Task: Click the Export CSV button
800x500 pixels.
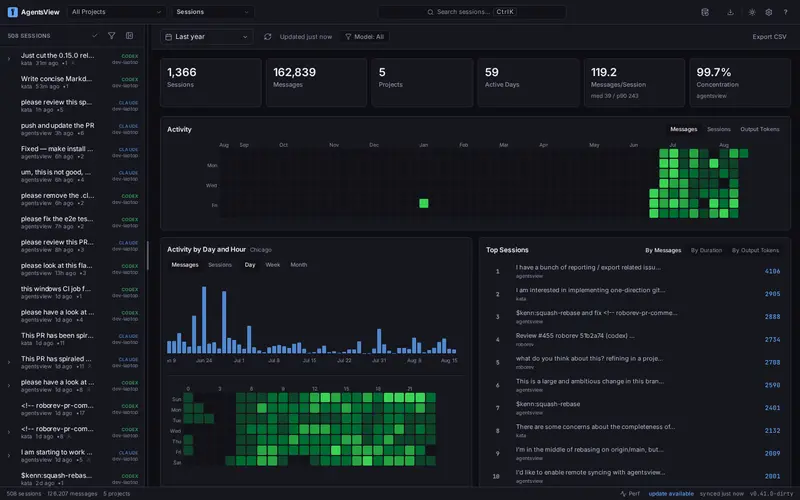Action: [769, 37]
